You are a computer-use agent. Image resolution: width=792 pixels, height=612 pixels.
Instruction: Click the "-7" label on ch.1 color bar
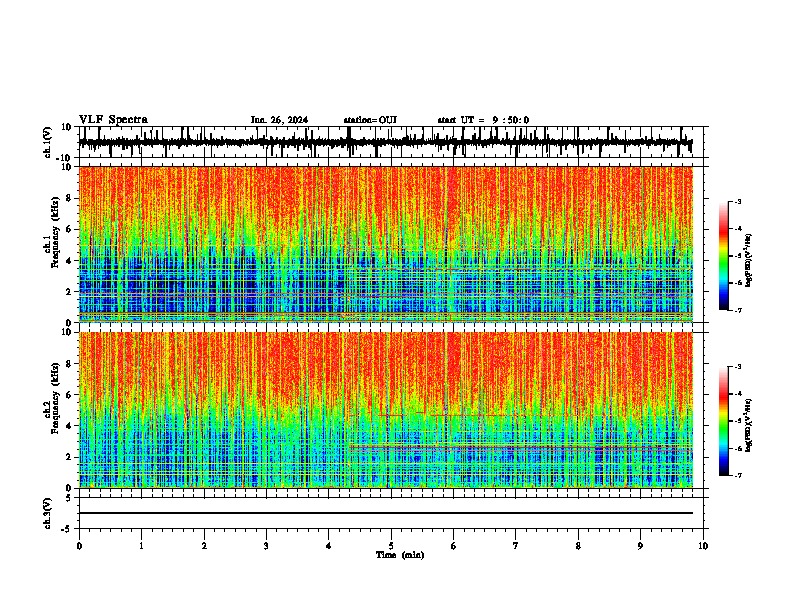(737, 310)
